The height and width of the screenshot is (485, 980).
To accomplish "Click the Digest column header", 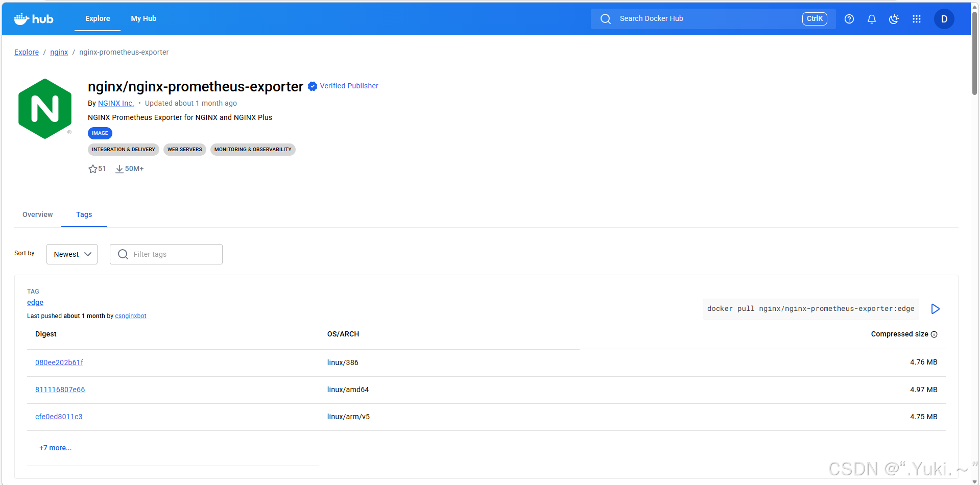I will tap(46, 334).
